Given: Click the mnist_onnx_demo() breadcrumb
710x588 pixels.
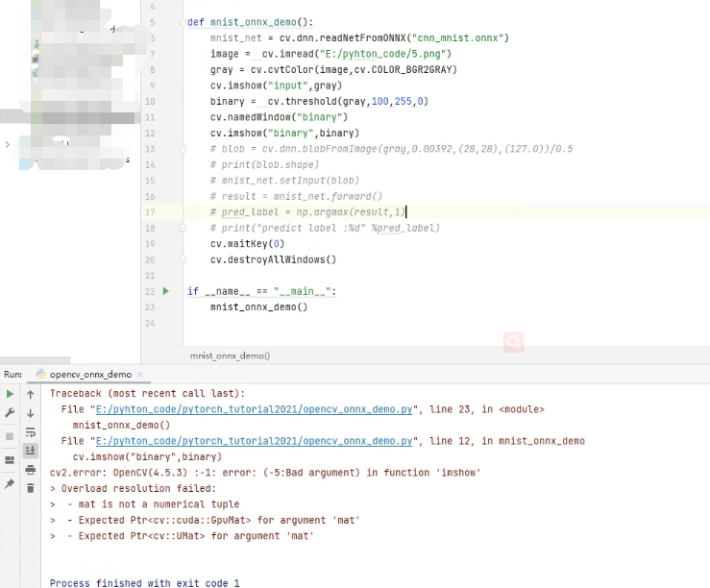Looking at the screenshot, I should pos(230,355).
